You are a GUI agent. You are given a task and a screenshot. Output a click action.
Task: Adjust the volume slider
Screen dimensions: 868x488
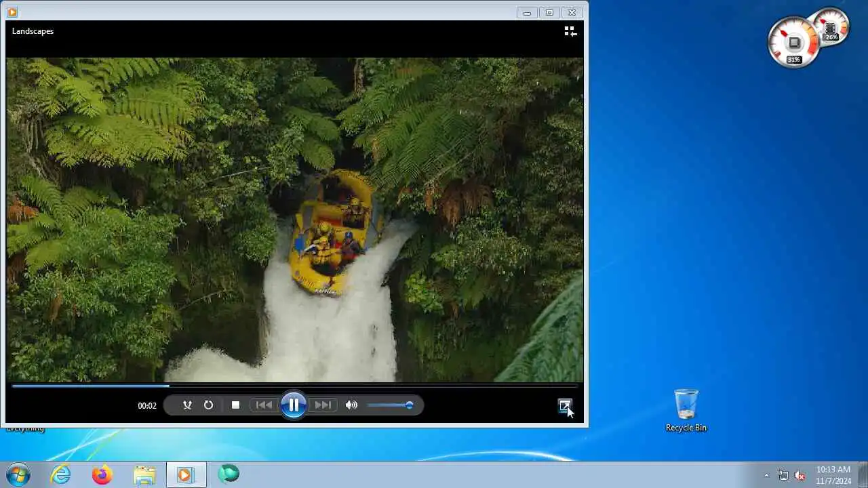[390, 405]
